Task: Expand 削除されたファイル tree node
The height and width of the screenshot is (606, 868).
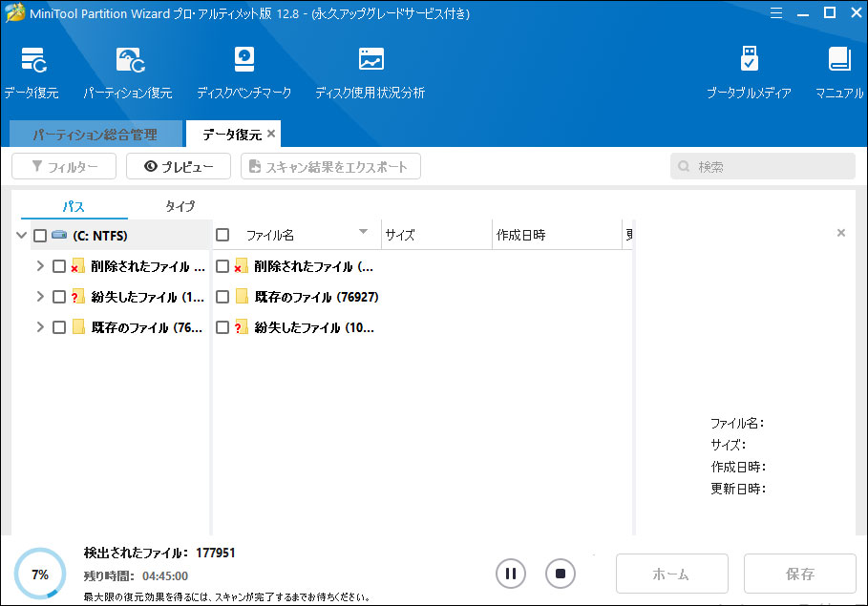Action: 40,266
